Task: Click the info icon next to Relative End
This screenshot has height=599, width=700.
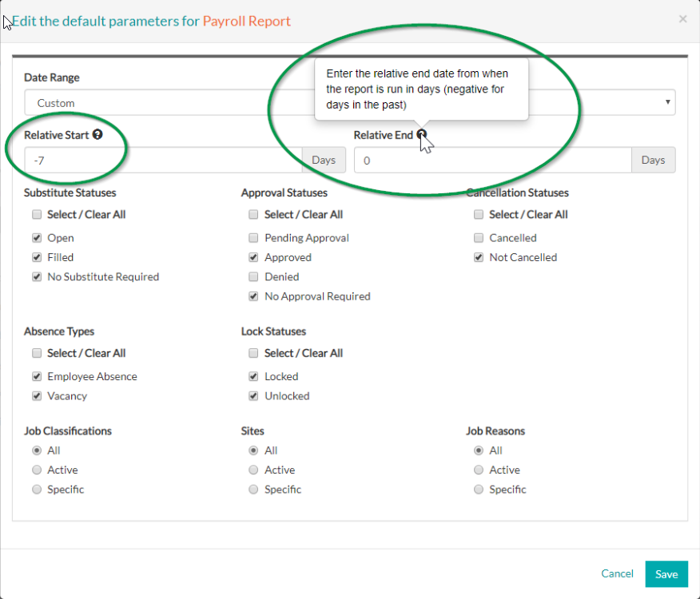Action: [422, 135]
